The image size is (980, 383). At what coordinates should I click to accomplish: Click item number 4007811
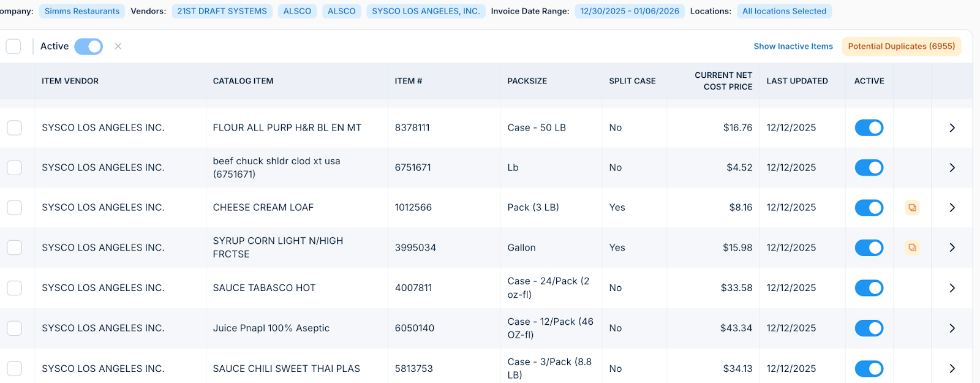tap(413, 288)
